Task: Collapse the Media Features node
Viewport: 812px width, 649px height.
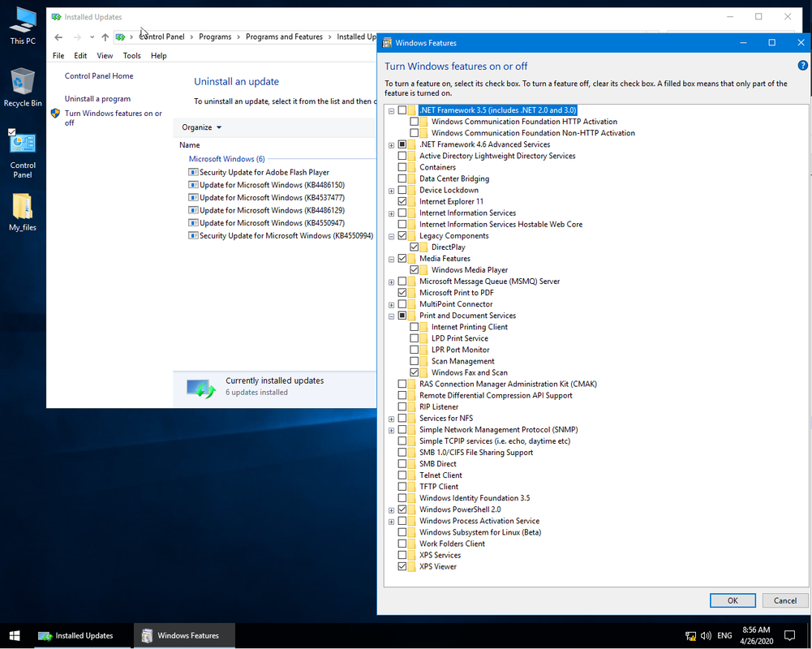Action: tap(392, 259)
